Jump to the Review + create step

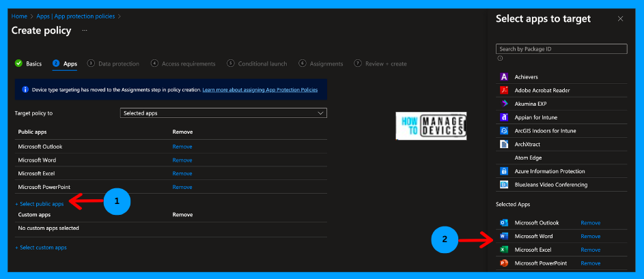tap(380, 63)
